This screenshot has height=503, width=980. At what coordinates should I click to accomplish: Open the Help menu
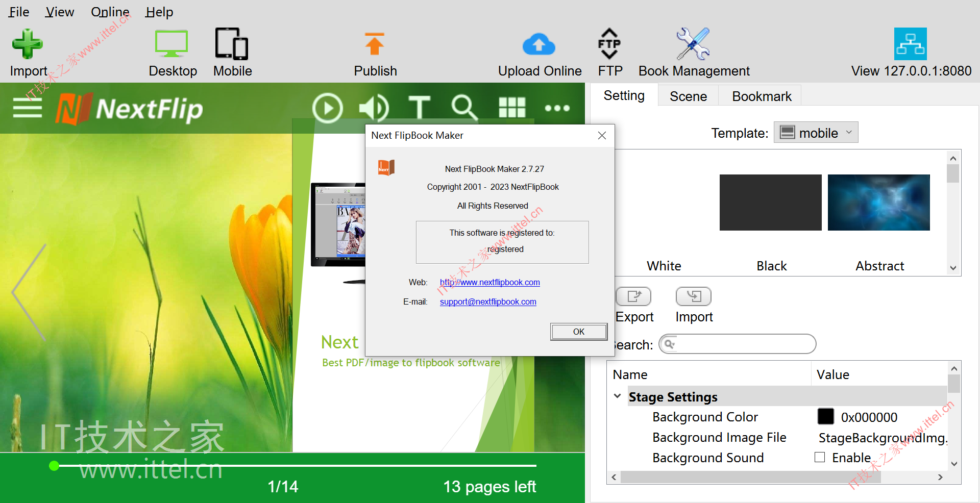click(159, 12)
